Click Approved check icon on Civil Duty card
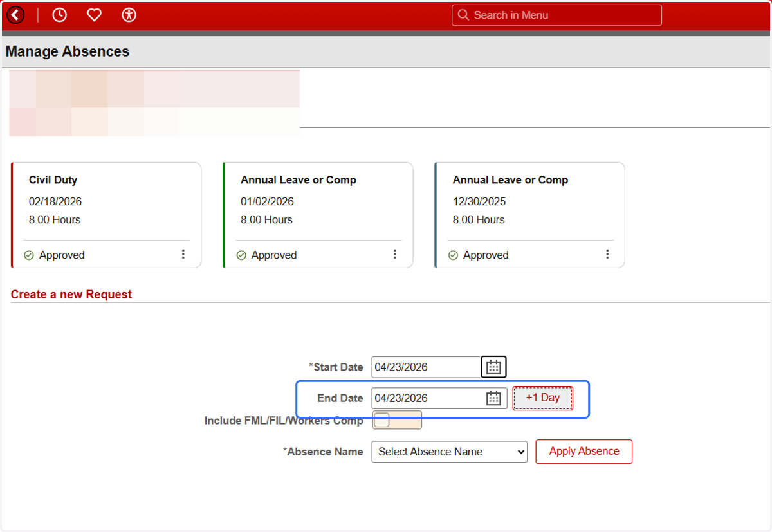The width and height of the screenshot is (772, 532). tap(29, 255)
